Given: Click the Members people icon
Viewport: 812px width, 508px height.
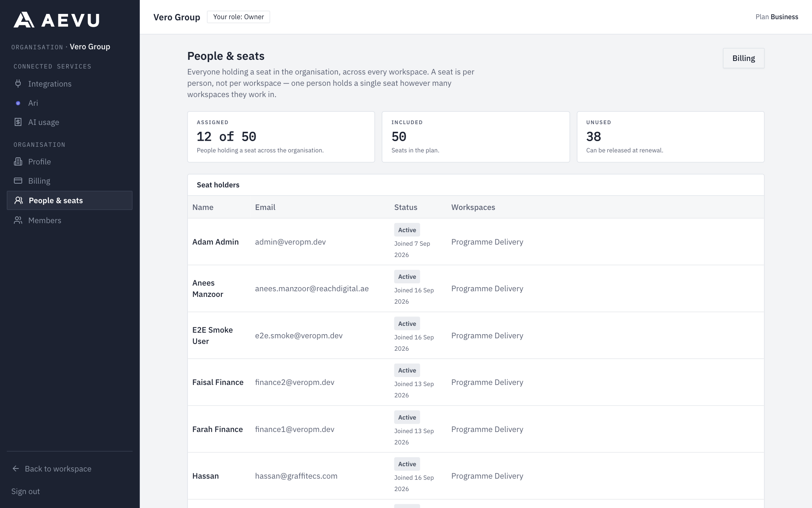Looking at the screenshot, I should [x=18, y=220].
